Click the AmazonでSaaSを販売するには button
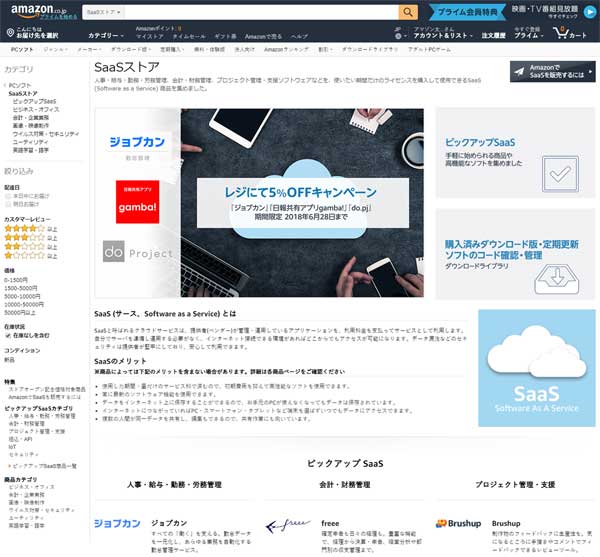Image resolution: width=600 pixels, height=557 pixels. pos(553,72)
